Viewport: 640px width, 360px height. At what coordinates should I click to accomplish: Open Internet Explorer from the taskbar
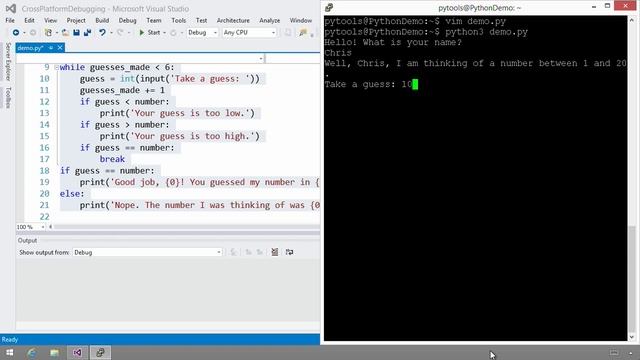[31, 353]
